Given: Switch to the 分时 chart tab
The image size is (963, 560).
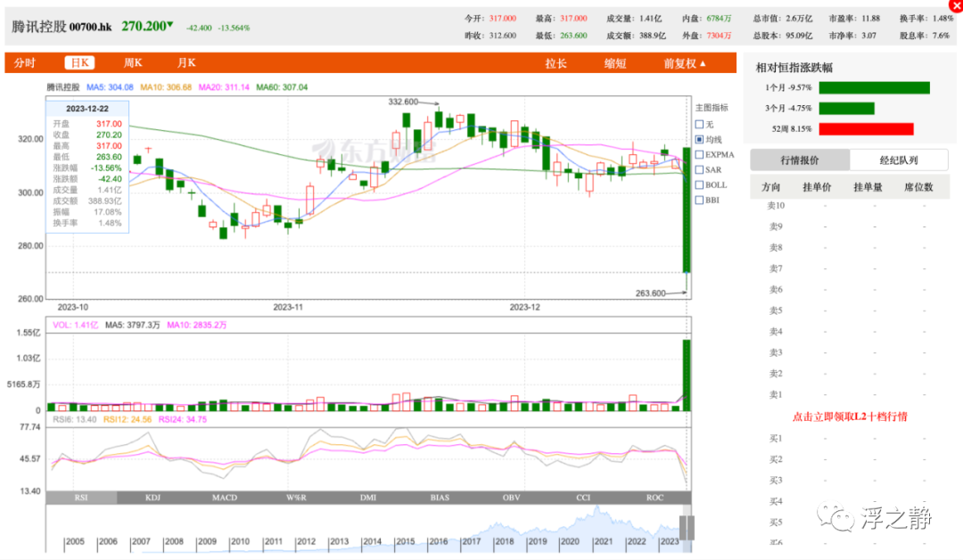Looking at the screenshot, I should point(25,62).
